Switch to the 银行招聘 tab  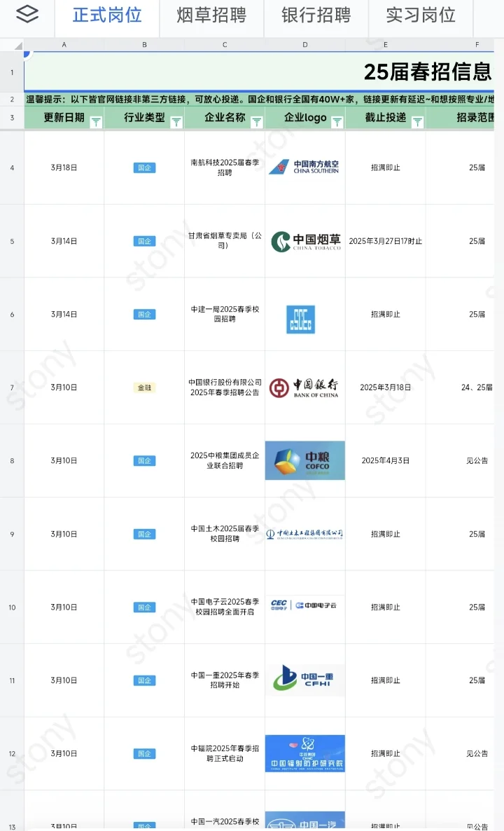[x=316, y=15]
